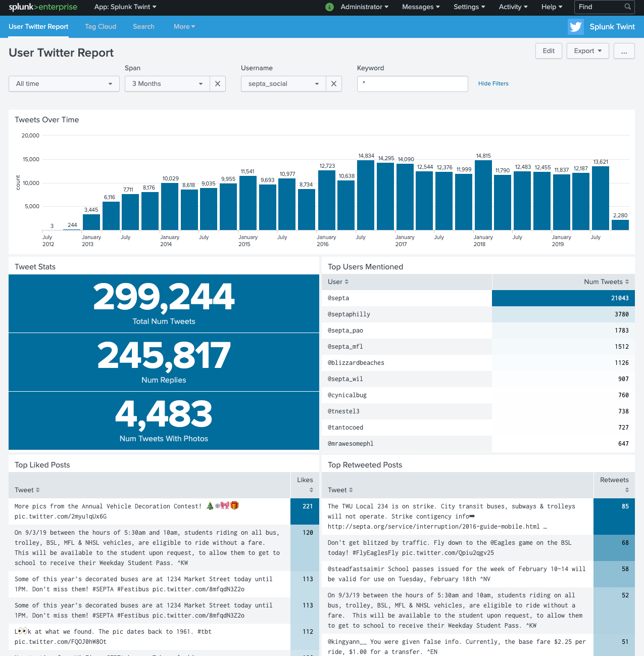Sort Top Liked Posts by Likes column

[305, 486]
